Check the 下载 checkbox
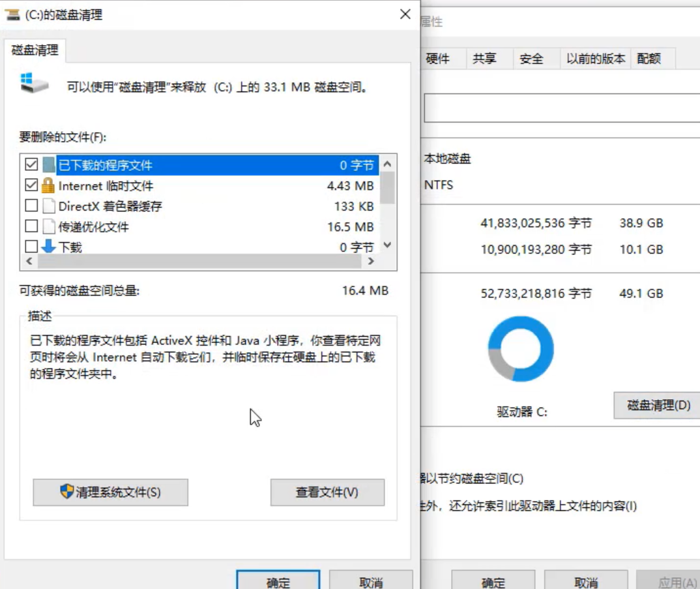This screenshot has height=589, width=700. coord(31,247)
